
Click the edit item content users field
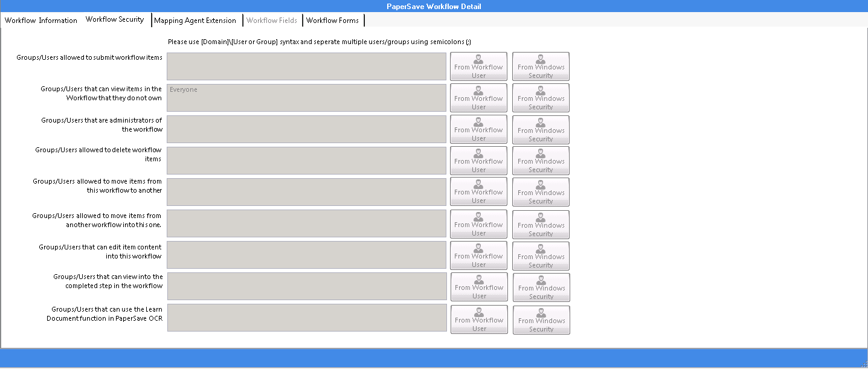[307, 255]
